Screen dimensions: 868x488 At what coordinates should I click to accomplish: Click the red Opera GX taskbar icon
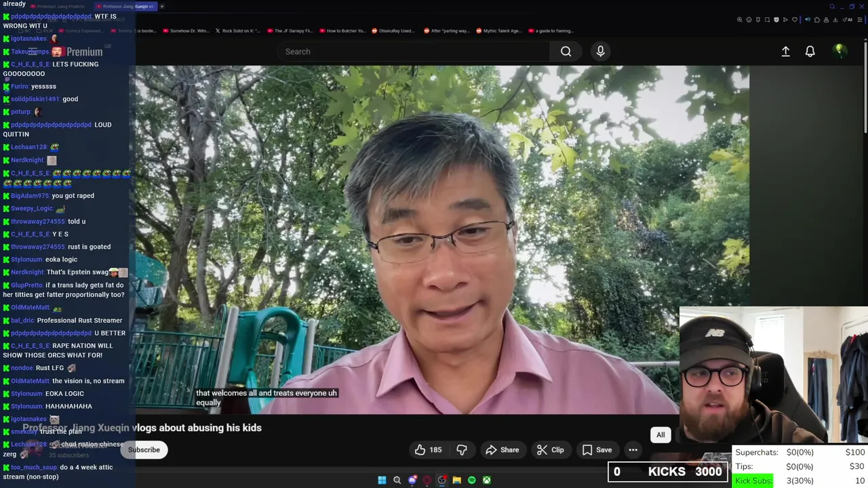pyautogui.click(x=427, y=480)
